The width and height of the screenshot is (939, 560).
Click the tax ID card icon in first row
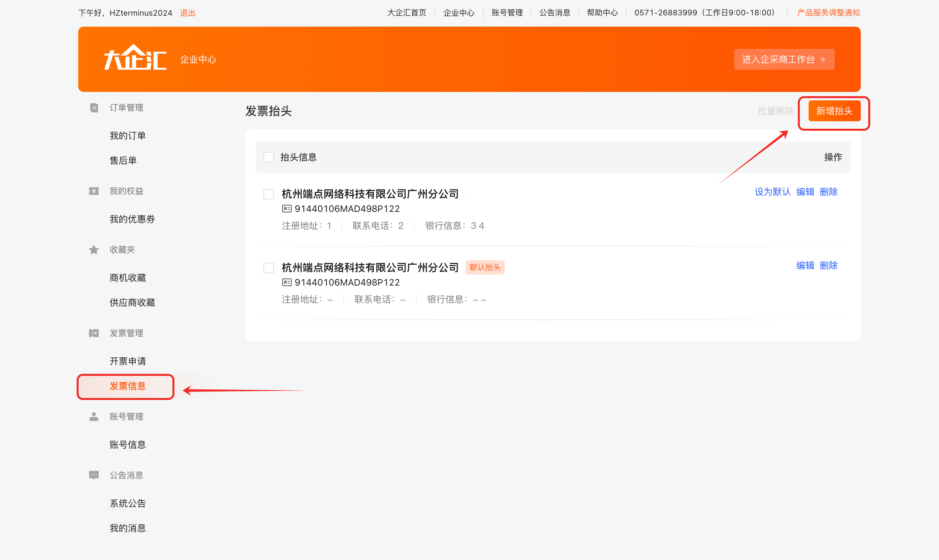coord(287,209)
